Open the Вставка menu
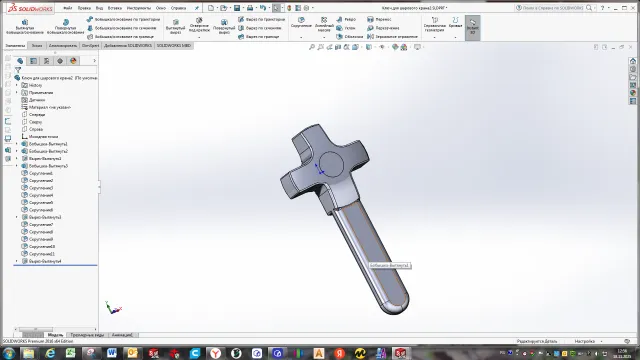 coord(115,8)
